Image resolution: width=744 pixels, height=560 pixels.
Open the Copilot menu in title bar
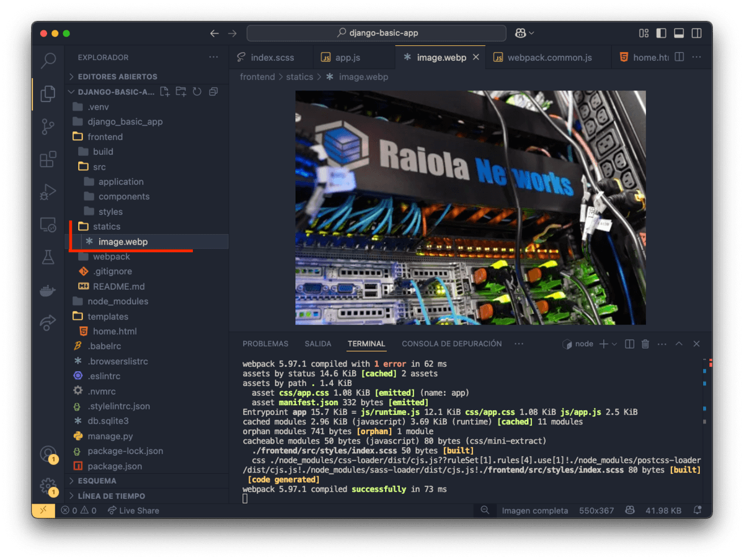tap(524, 33)
